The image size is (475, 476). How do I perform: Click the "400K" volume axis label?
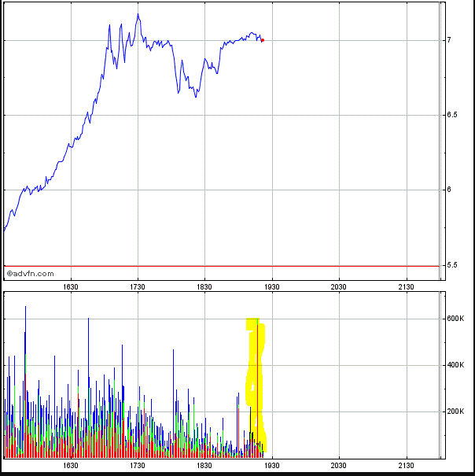pyautogui.click(x=455, y=365)
